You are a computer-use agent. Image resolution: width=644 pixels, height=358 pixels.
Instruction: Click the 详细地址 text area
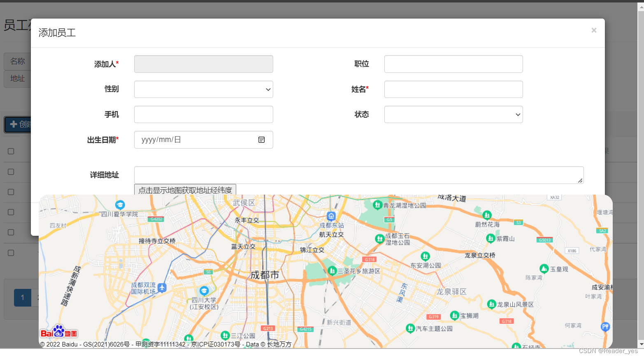pos(359,175)
